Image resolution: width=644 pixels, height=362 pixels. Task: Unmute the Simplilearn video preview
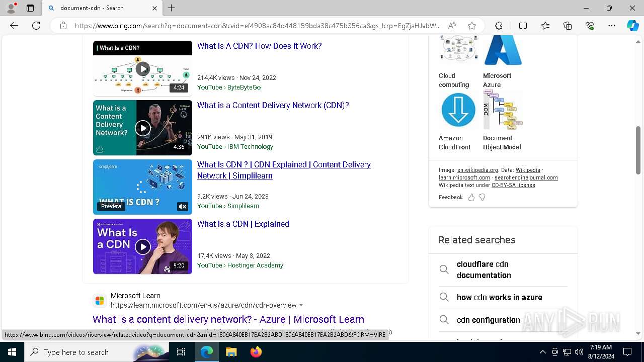[182, 207]
